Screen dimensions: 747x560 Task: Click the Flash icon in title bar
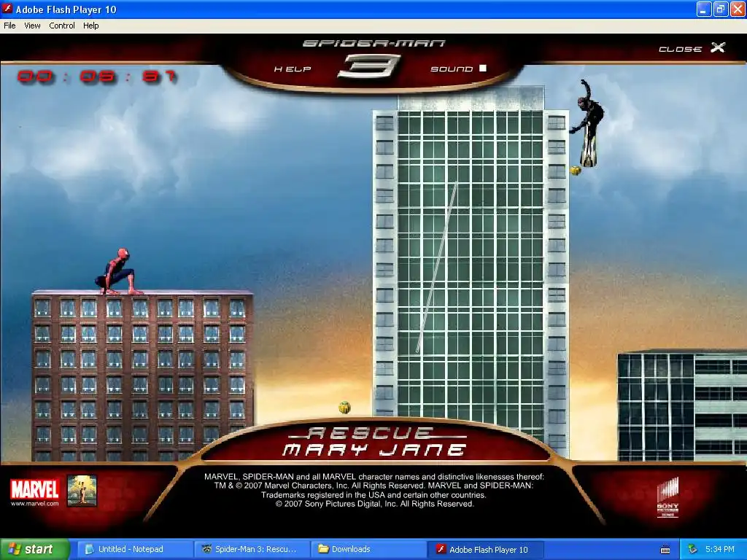tap(7, 9)
